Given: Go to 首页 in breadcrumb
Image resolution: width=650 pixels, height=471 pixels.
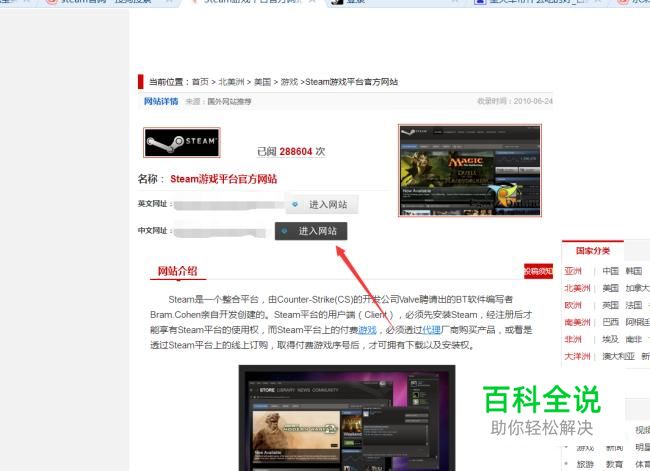Looking at the screenshot, I should point(200,82).
